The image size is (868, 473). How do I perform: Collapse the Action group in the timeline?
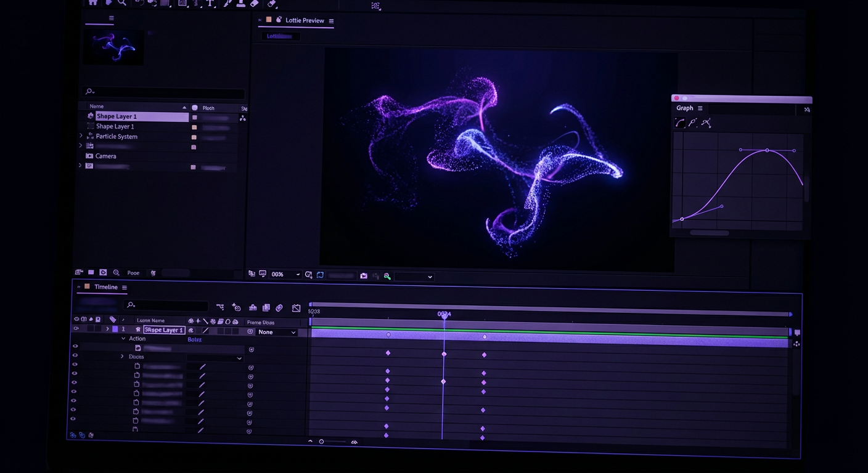coord(123,339)
